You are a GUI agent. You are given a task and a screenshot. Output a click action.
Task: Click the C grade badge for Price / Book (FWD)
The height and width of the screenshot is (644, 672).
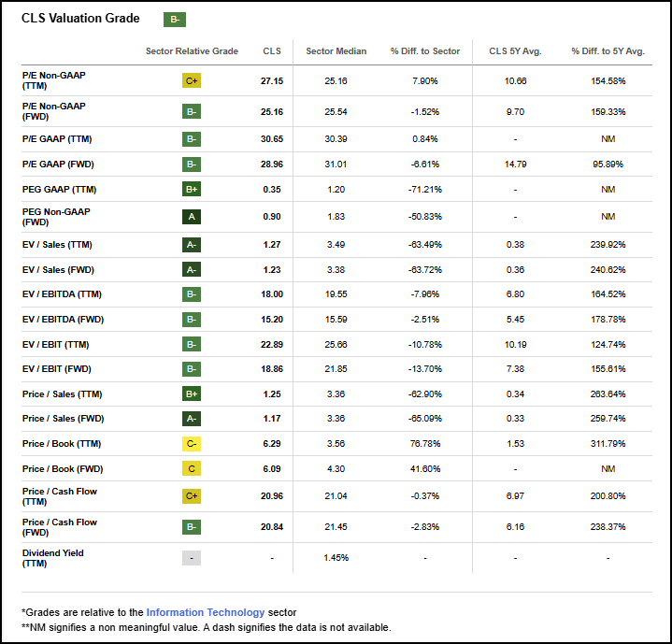pos(192,469)
